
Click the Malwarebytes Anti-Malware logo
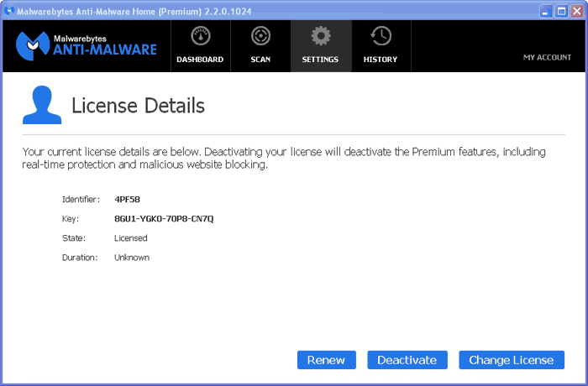[x=87, y=45]
